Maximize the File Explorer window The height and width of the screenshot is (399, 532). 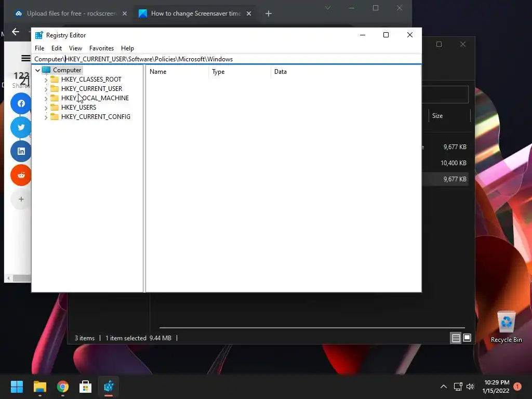point(439,45)
